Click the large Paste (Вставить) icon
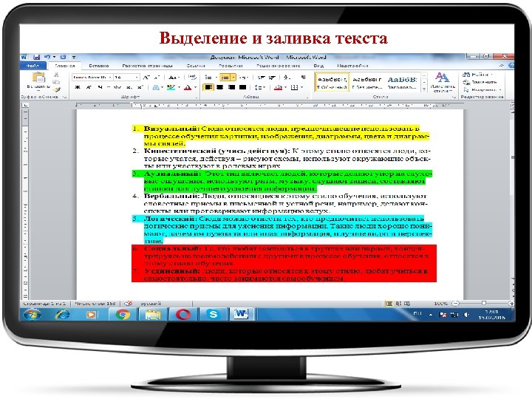The image size is (532, 399). [38, 78]
